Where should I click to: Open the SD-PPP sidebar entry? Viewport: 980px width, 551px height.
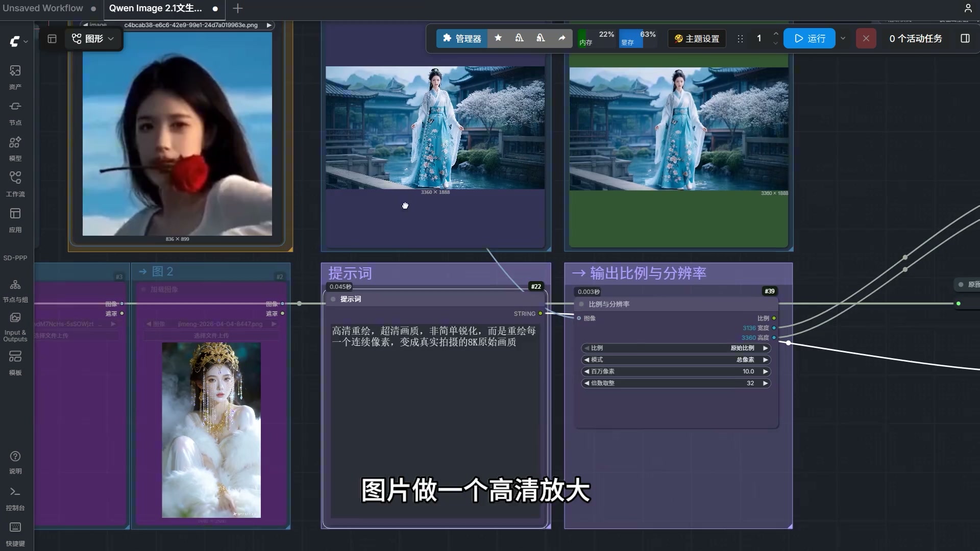pos(15,258)
